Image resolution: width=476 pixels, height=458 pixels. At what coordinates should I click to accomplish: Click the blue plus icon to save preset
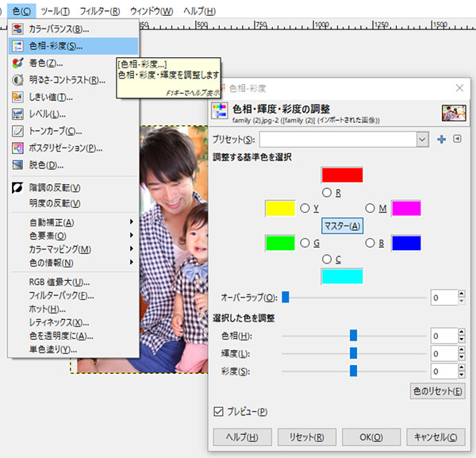click(x=442, y=139)
